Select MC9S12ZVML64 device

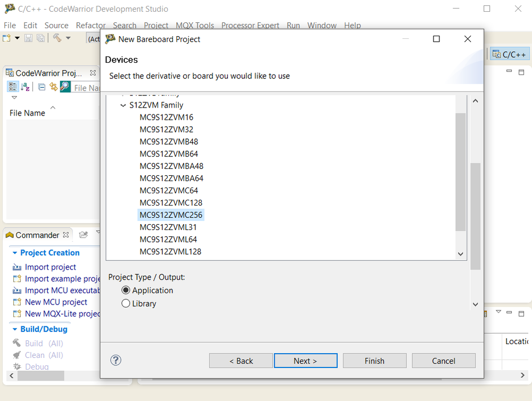168,240
